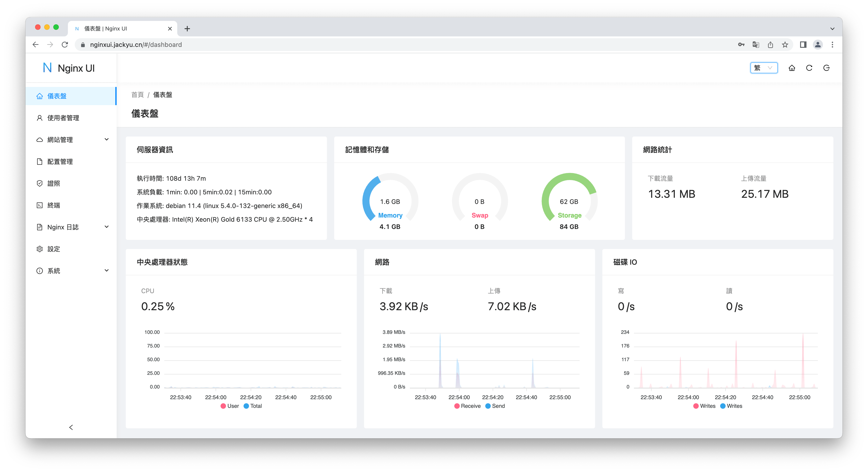The height and width of the screenshot is (472, 868).
Task: Collapse sidebar using bottom left arrow
Action: 71,427
